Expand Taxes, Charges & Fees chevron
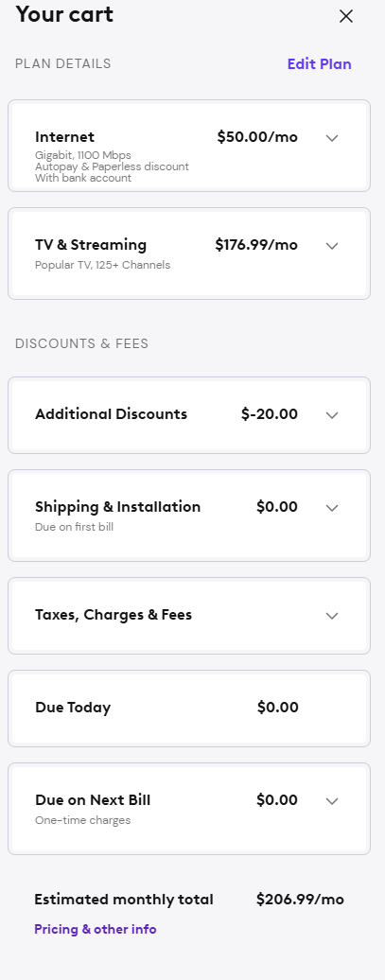The width and height of the screenshot is (385, 980). (332, 616)
